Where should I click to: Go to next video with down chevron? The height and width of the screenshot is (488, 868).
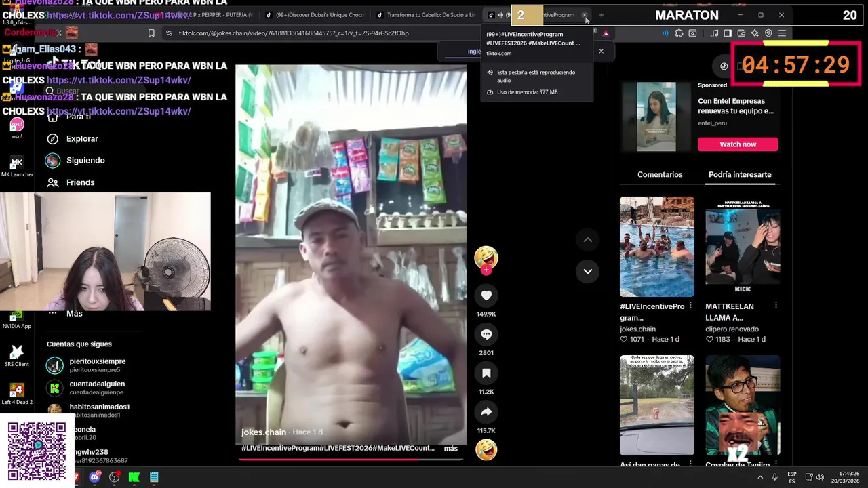587,271
